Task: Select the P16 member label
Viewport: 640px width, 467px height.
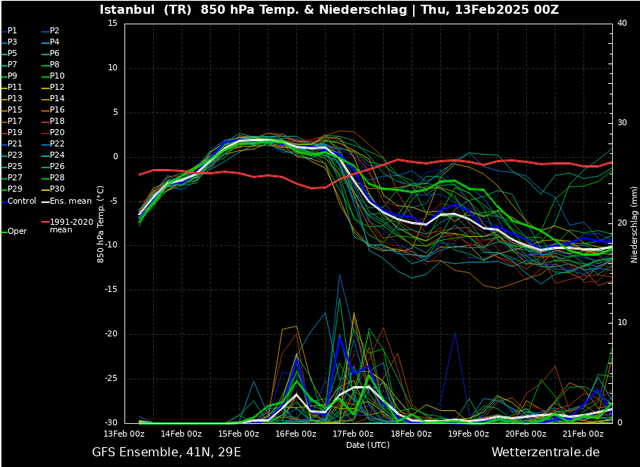Action: tap(53, 110)
